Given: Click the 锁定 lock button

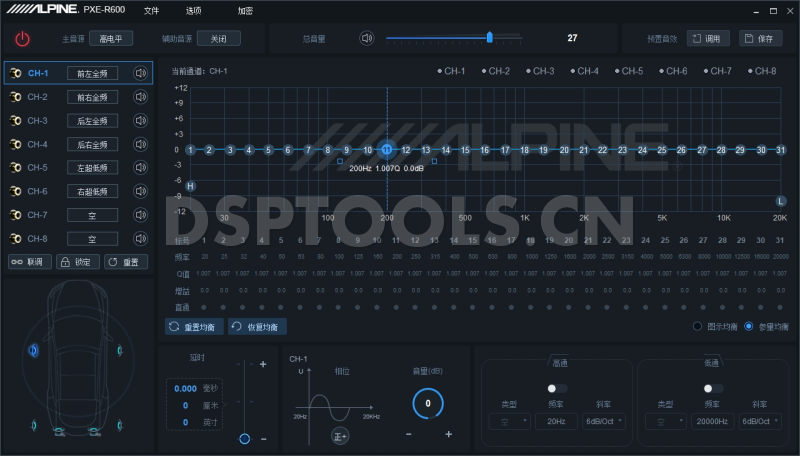Looking at the screenshot, I should pyautogui.click(x=78, y=262).
